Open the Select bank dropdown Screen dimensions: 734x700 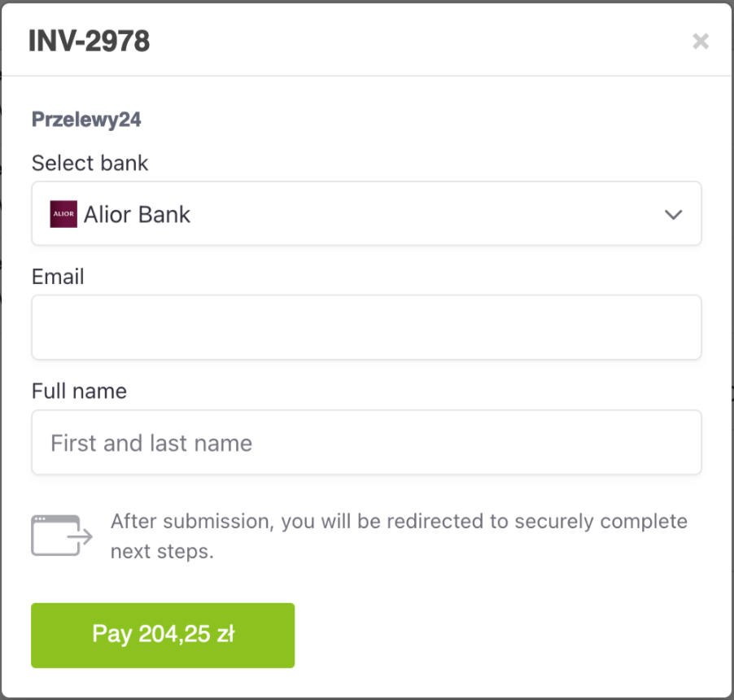tap(366, 213)
